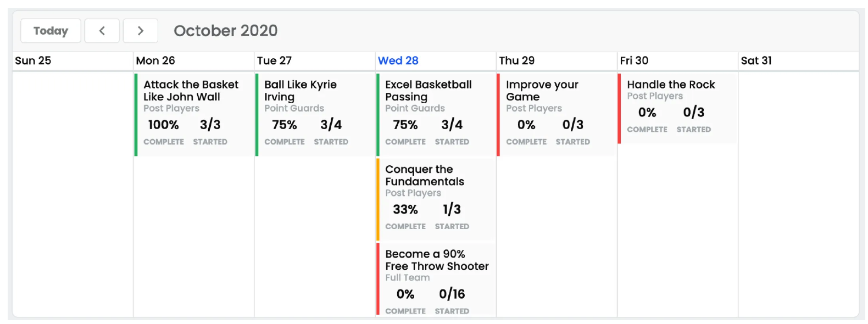Open Attack the Basket Like John Wall
The height and width of the screenshot is (324, 868).
coord(191,91)
